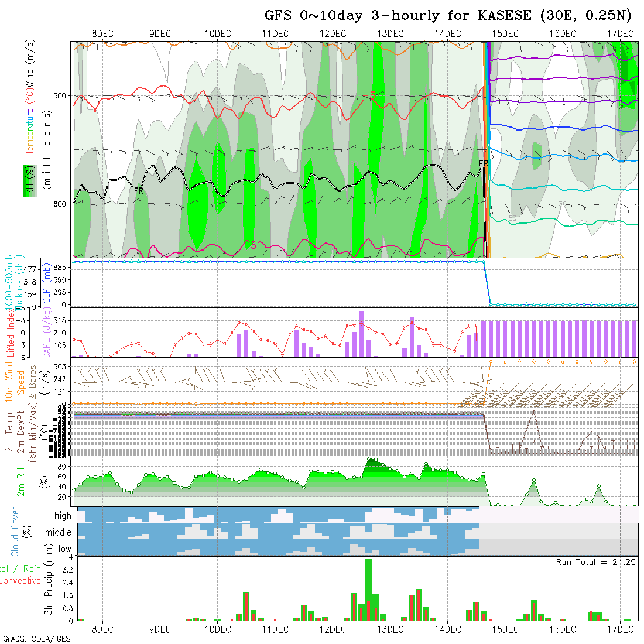The width and height of the screenshot is (644, 644).
Task: Click the 'low' cloud cover row label
Action: pyautogui.click(x=64, y=549)
